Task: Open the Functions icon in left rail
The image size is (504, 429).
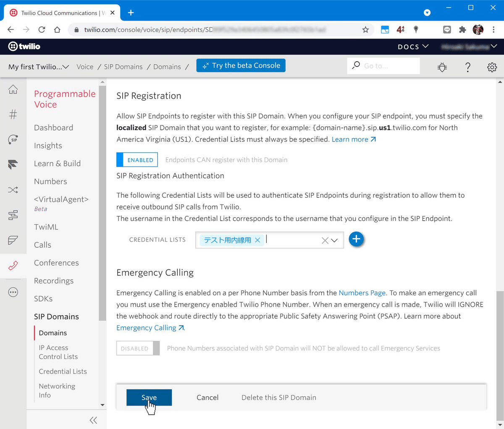Action: 13,240
